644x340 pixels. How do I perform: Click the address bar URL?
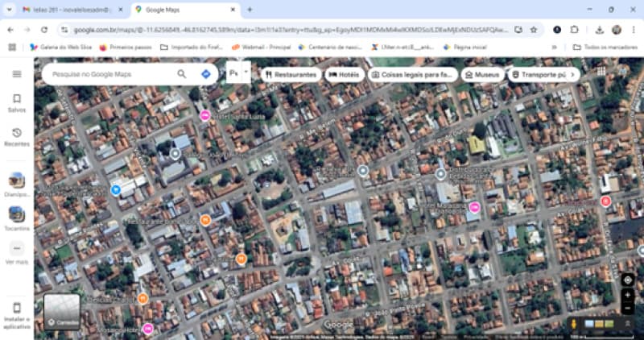click(291, 30)
